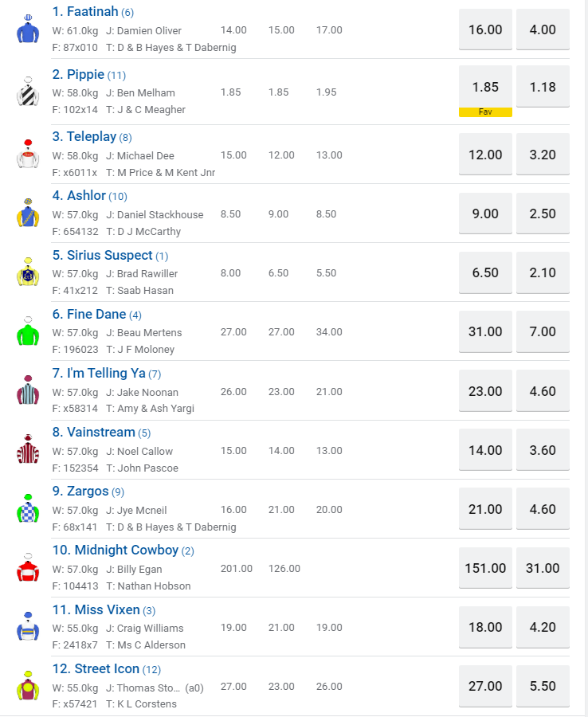Click Pippie's black-and-white striped silks icon
The image size is (588, 717).
pyautogui.click(x=28, y=92)
